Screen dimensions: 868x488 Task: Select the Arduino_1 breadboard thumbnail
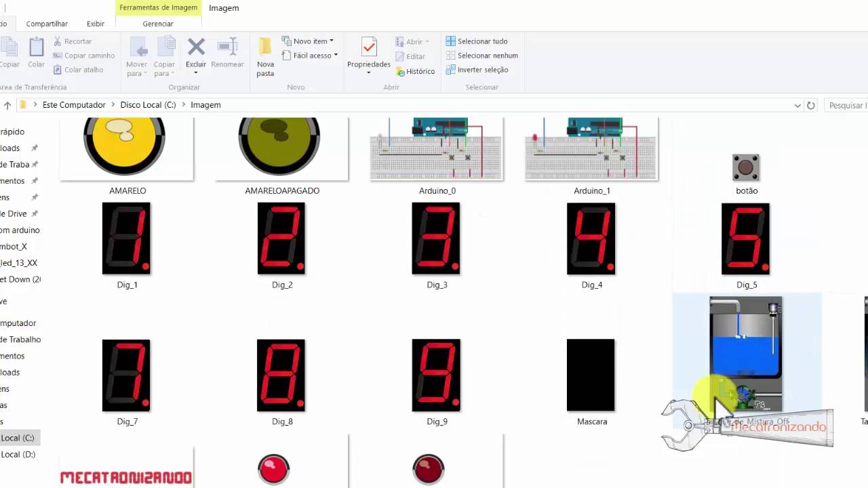pos(591,148)
